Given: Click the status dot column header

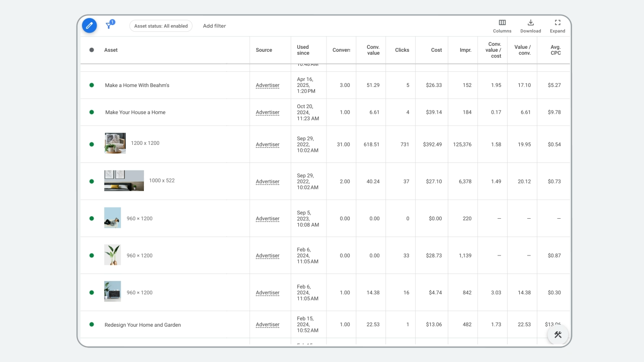Looking at the screenshot, I should [x=92, y=50].
